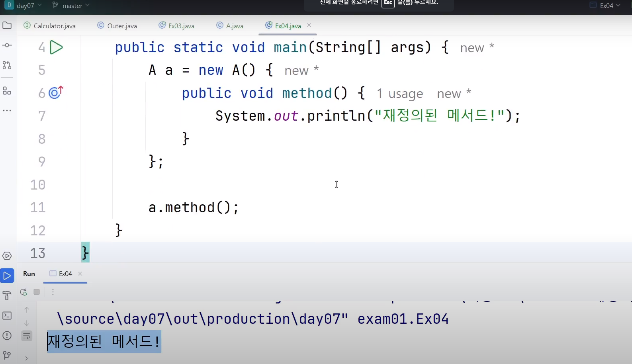Move up the stack trace arrow
This screenshot has height=364, width=632.
27,310
